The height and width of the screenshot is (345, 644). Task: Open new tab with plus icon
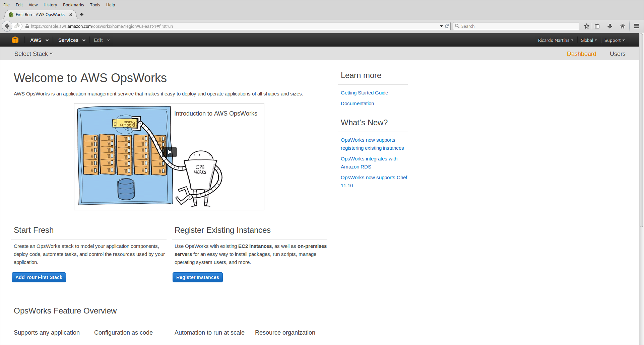tap(82, 15)
